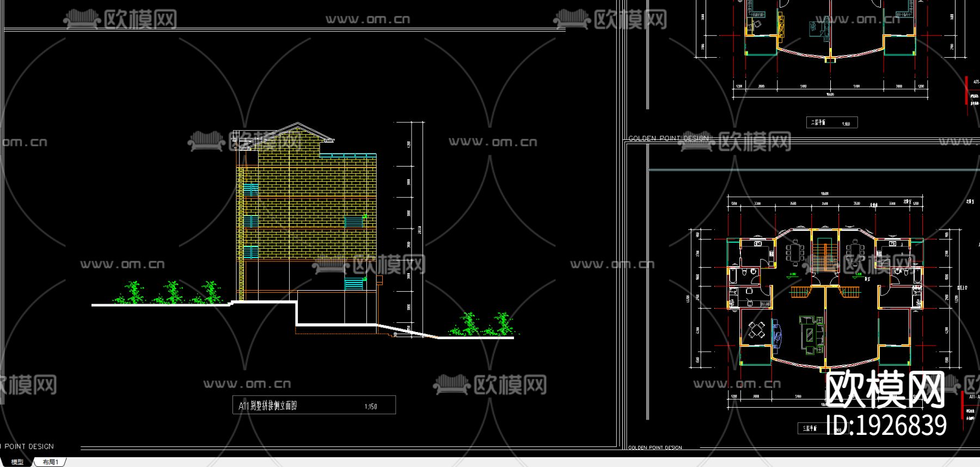Select the GOLDEN POINT DESIGN label below the third-floor plan
Image resolution: width=980 pixels, height=467 pixels.
click(655, 447)
